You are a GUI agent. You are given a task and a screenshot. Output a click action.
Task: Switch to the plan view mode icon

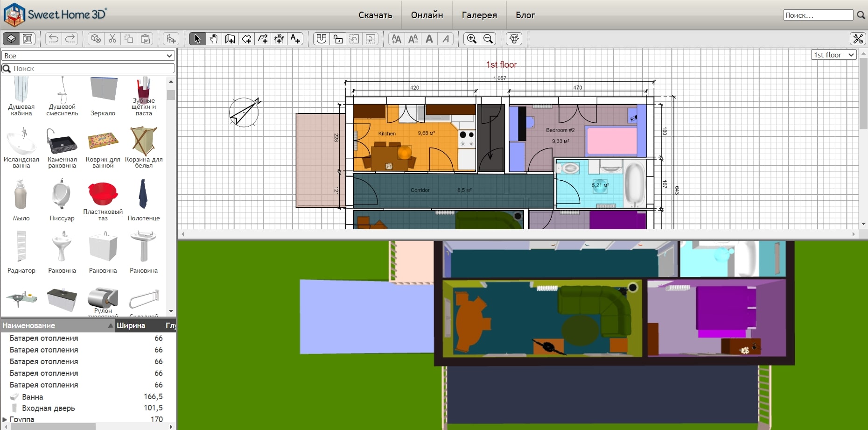11,39
